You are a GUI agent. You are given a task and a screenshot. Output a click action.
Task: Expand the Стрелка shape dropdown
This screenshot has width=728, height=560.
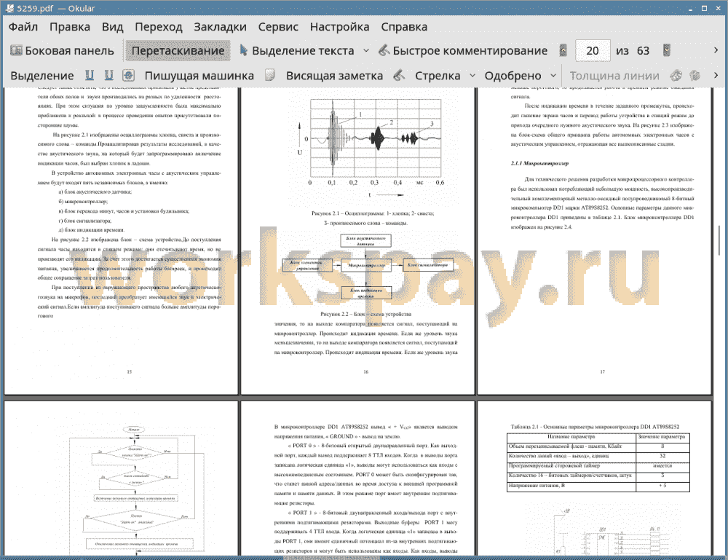tap(472, 76)
